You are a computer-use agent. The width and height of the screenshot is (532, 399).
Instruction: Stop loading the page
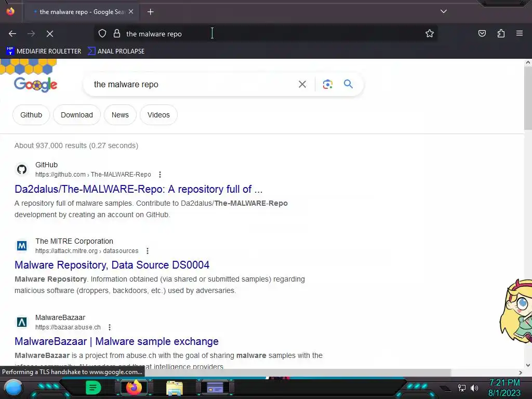(49, 34)
